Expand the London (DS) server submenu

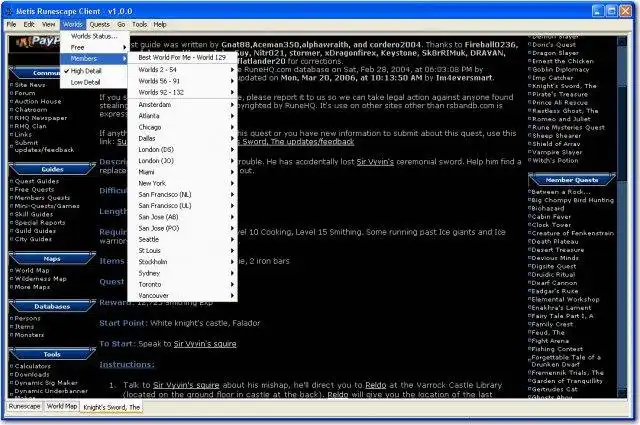[182, 150]
